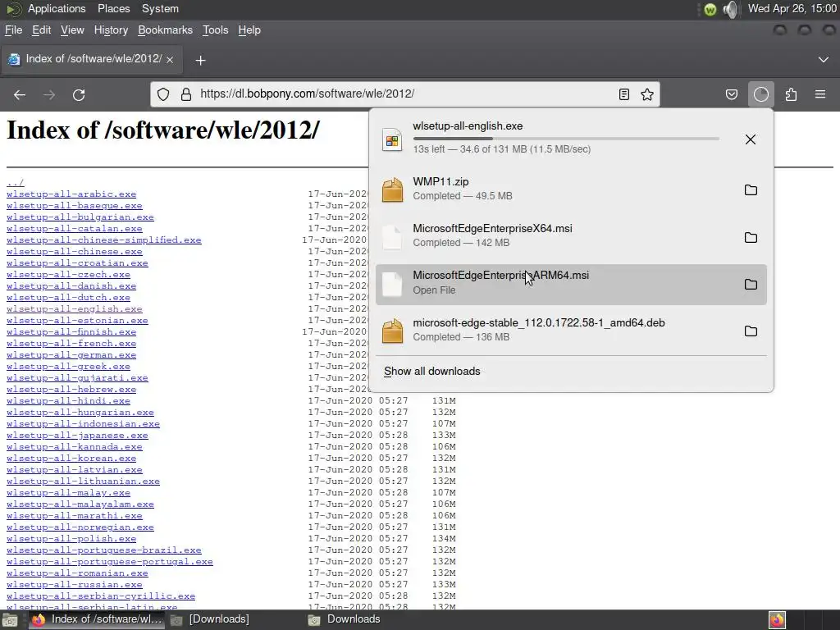
Task: Bookmark this page with the star
Action: pyautogui.click(x=647, y=94)
